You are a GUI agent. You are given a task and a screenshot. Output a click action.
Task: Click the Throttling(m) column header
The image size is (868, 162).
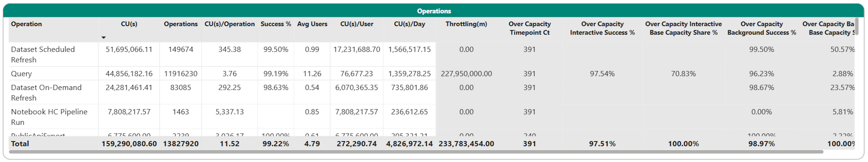point(466,24)
